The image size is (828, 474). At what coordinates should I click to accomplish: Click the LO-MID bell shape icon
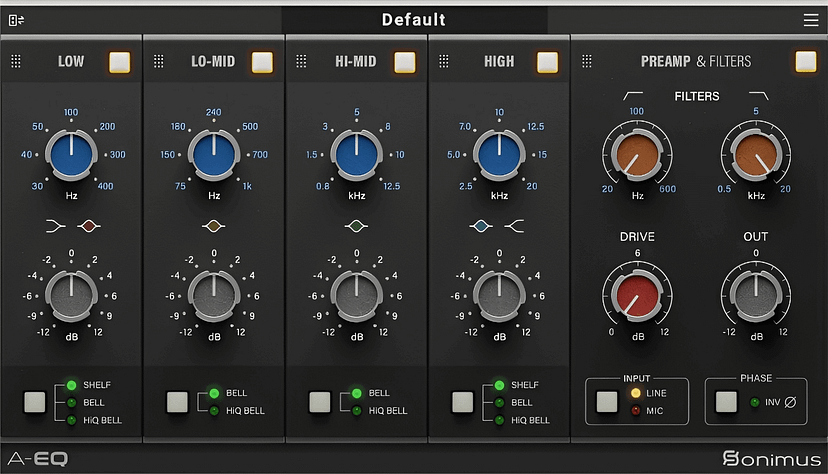click(214, 226)
